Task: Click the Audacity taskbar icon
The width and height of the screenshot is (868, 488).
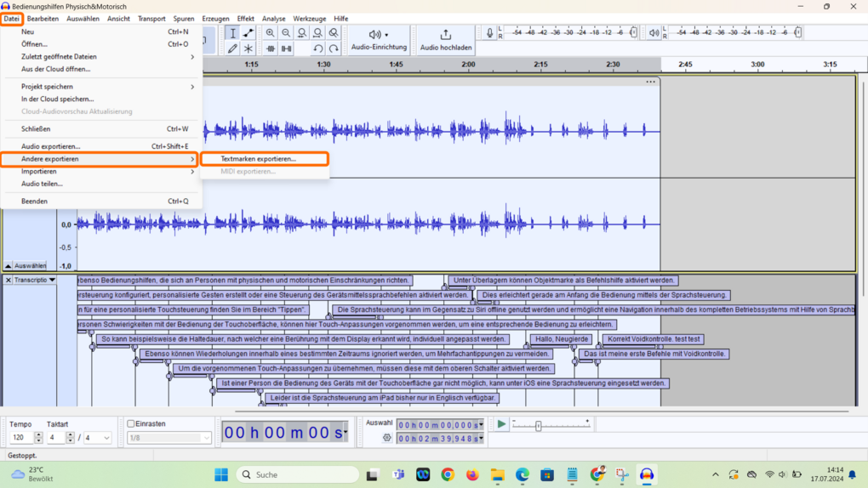Action: point(647,474)
